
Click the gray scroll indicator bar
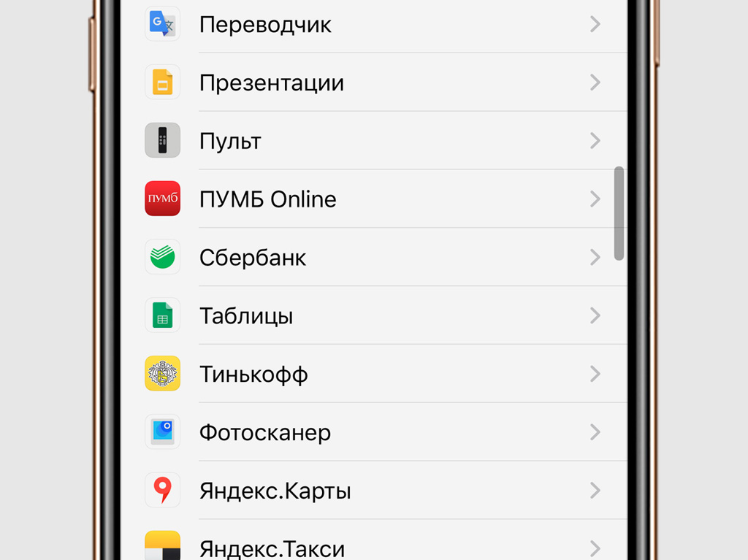coord(619,213)
